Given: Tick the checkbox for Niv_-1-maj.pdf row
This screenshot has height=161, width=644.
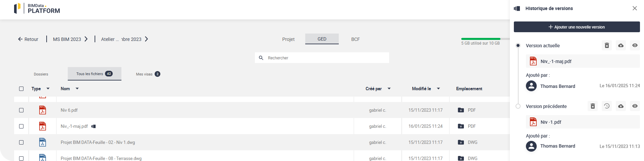Looking at the screenshot, I should tap(21, 126).
